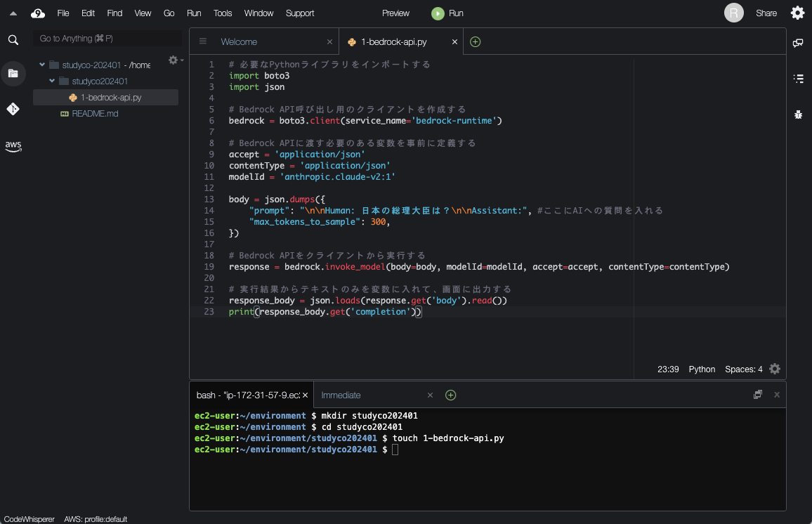This screenshot has height=524, width=812.
Task: Open the Collaborate panel
Action: [x=798, y=43]
